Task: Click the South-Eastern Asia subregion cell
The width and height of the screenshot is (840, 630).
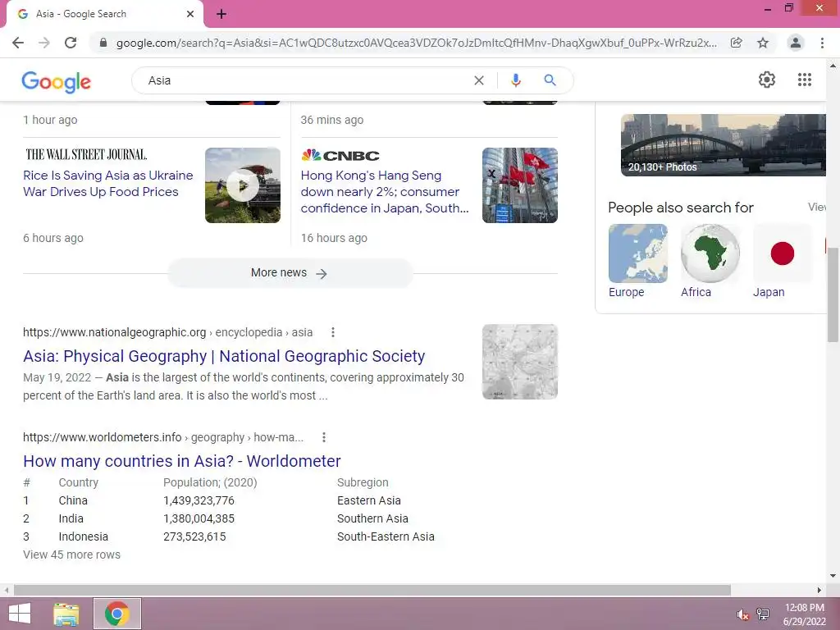Action: click(x=386, y=536)
